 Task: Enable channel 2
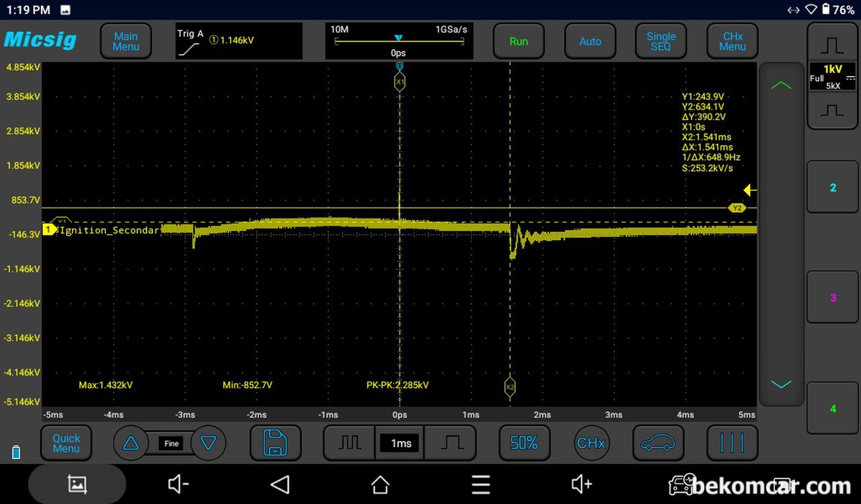pyautogui.click(x=832, y=187)
